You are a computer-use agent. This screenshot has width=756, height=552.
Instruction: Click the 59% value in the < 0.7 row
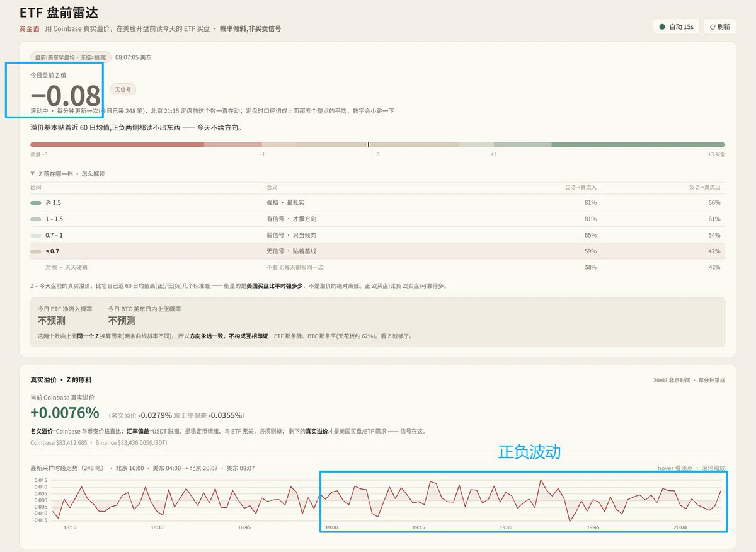tap(590, 251)
